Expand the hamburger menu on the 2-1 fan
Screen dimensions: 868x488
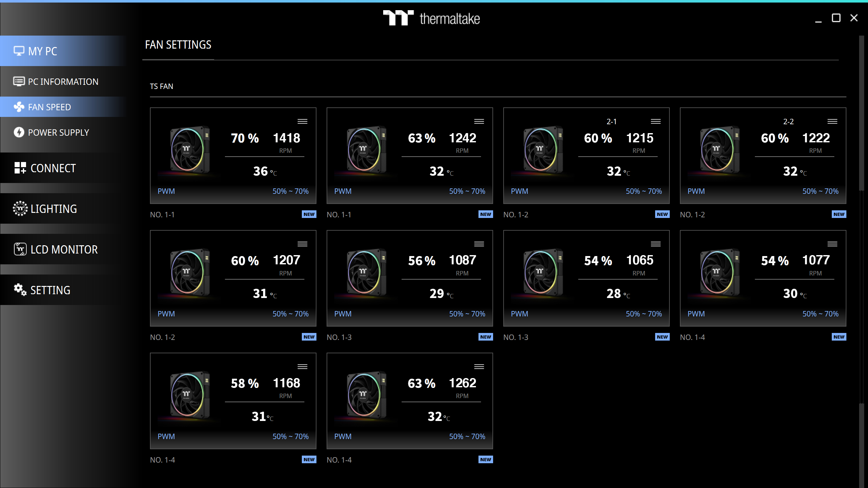click(x=655, y=121)
